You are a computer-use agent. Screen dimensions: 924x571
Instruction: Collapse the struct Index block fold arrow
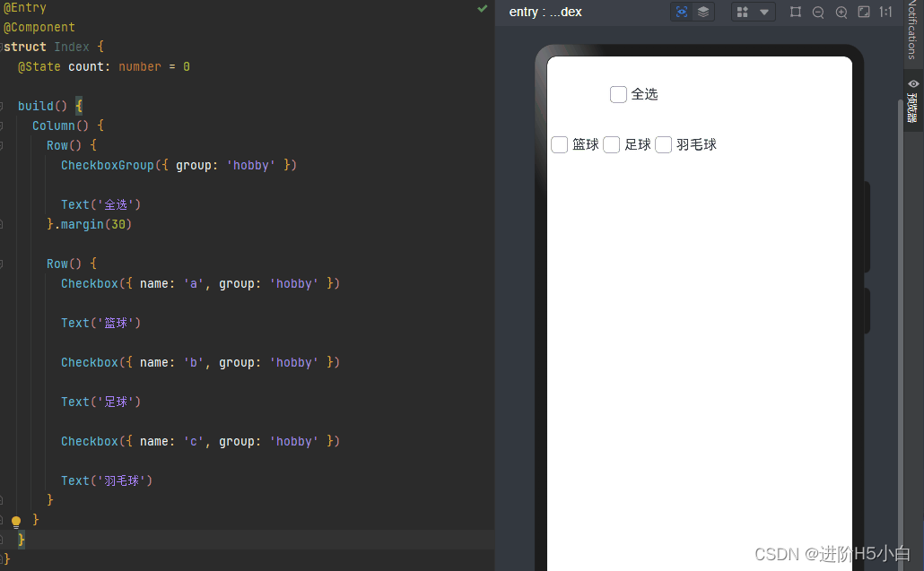3,47
